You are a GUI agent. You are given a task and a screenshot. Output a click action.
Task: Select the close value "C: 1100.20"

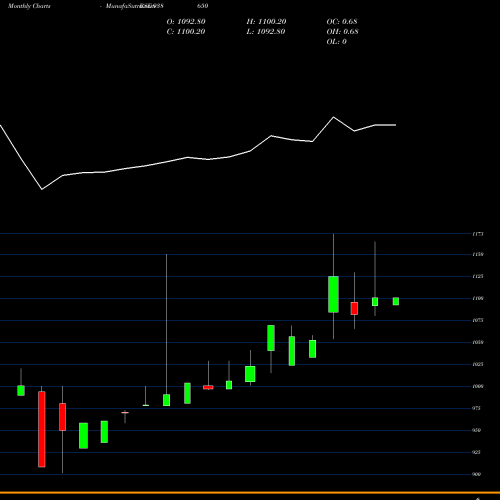coord(186,32)
